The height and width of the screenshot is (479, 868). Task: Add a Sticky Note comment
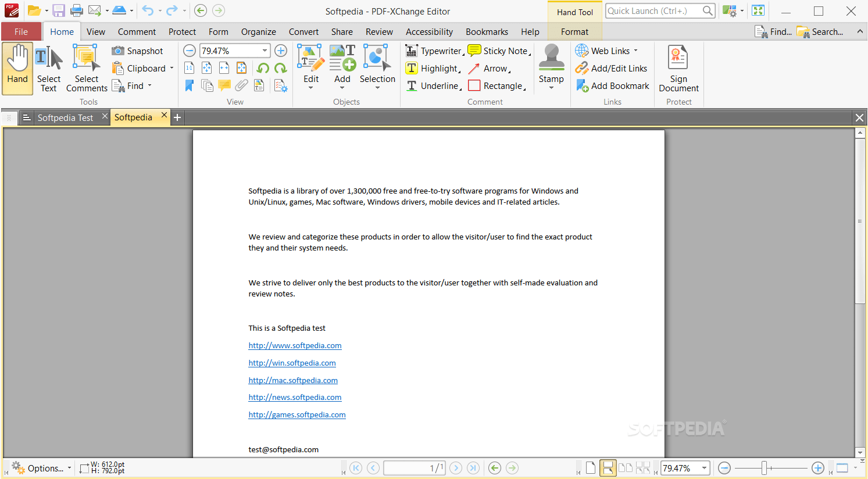pyautogui.click(x=498, y=51)
